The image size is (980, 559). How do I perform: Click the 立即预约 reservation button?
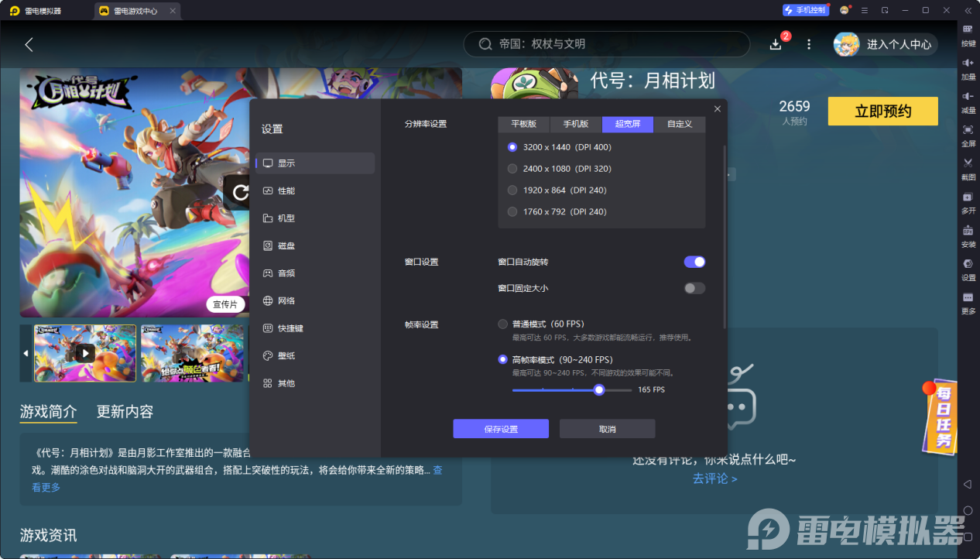coord(882,111)
